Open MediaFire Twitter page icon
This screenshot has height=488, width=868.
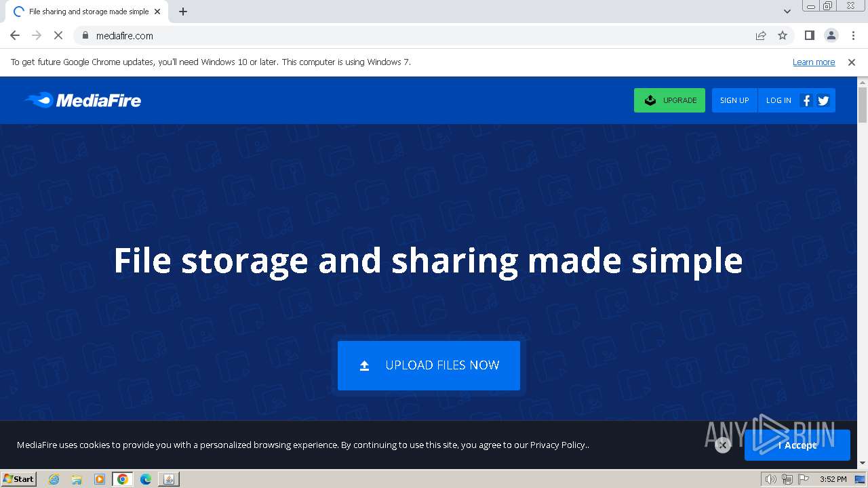pos(823,100)
